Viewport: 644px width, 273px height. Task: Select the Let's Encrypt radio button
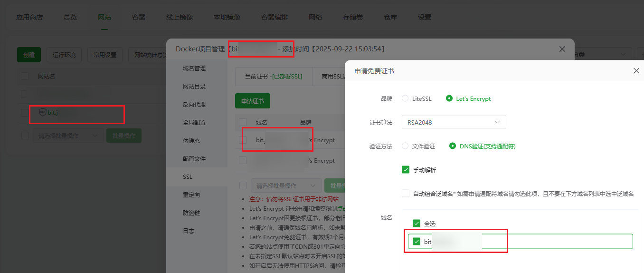[x=449, y=98]
